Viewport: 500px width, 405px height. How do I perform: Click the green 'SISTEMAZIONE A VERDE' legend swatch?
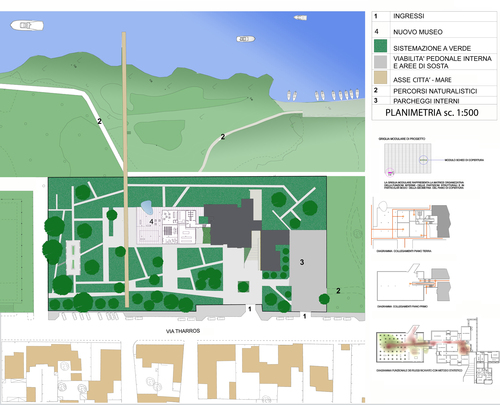(380, 46)
